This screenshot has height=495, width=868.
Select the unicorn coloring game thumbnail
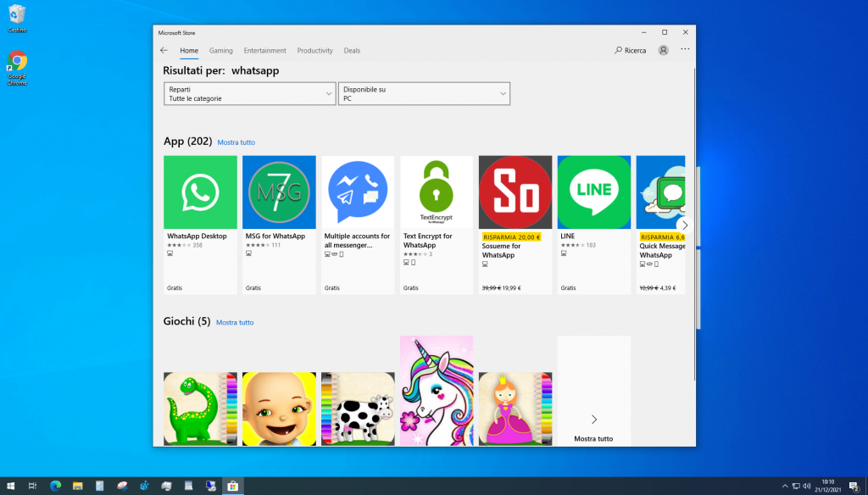pos(437,390)
